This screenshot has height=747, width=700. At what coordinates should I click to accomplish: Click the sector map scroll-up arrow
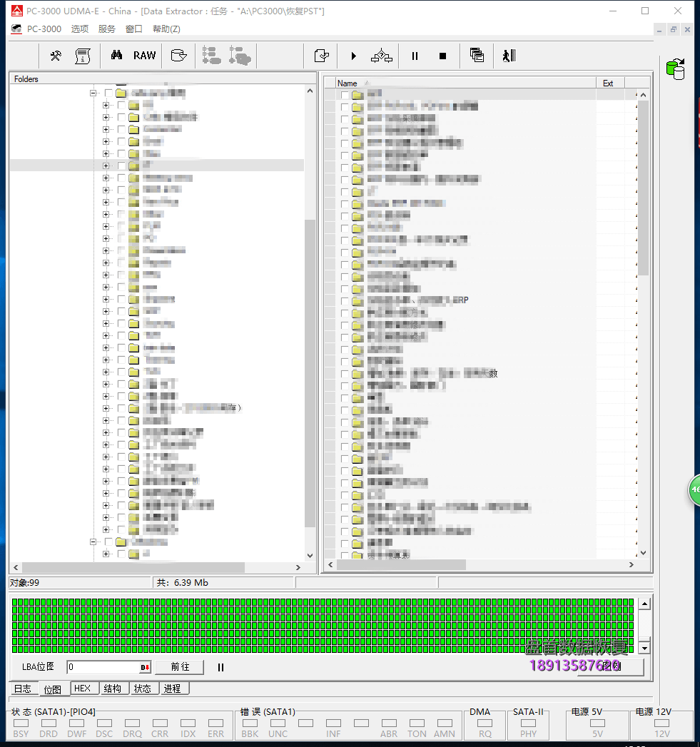pyautogui.click(x=644, y=604)
